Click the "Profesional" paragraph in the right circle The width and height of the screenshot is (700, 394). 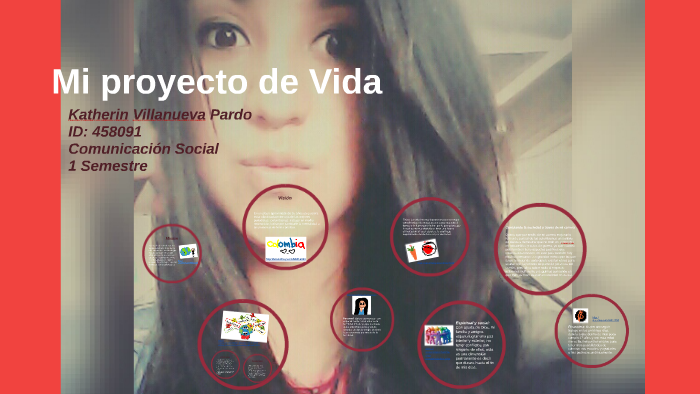592,340
